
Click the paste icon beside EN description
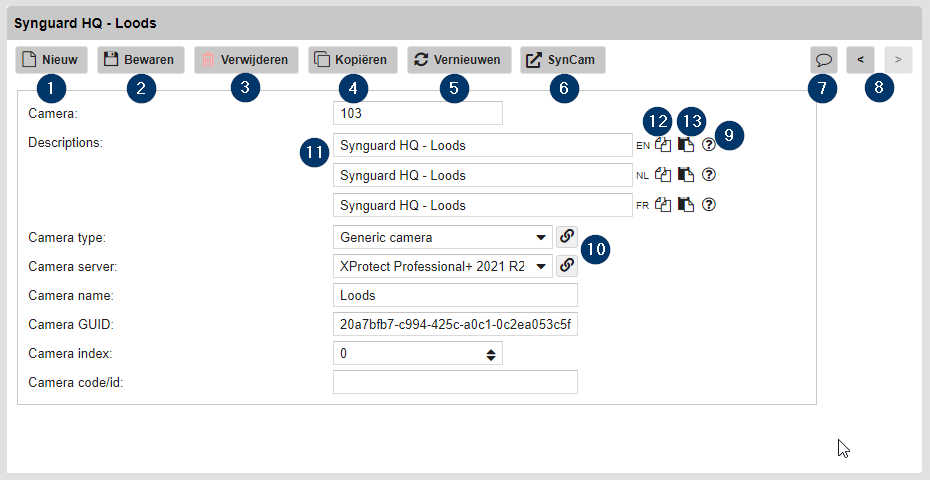686,145
